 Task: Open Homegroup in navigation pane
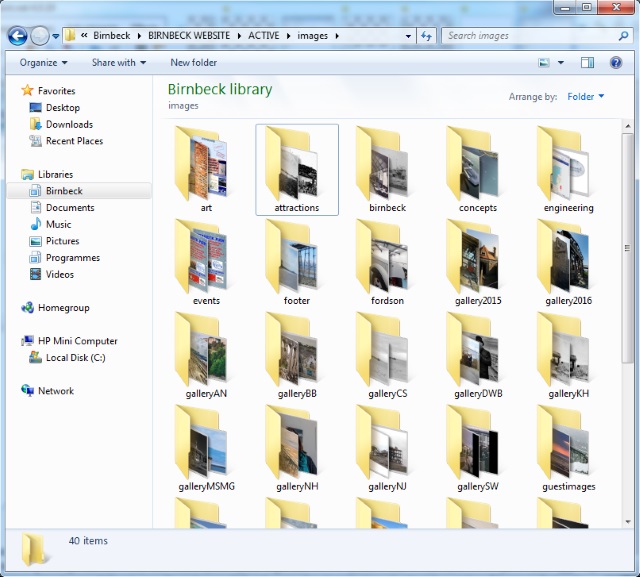63,308
